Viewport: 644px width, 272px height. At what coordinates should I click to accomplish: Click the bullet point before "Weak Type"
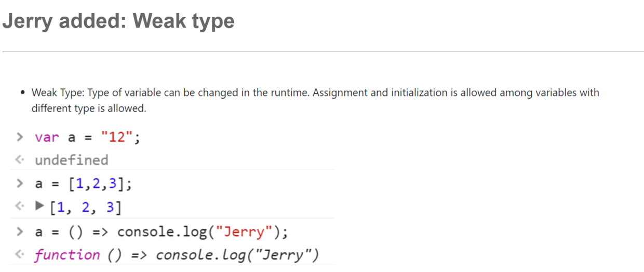(x=22, y=93)
